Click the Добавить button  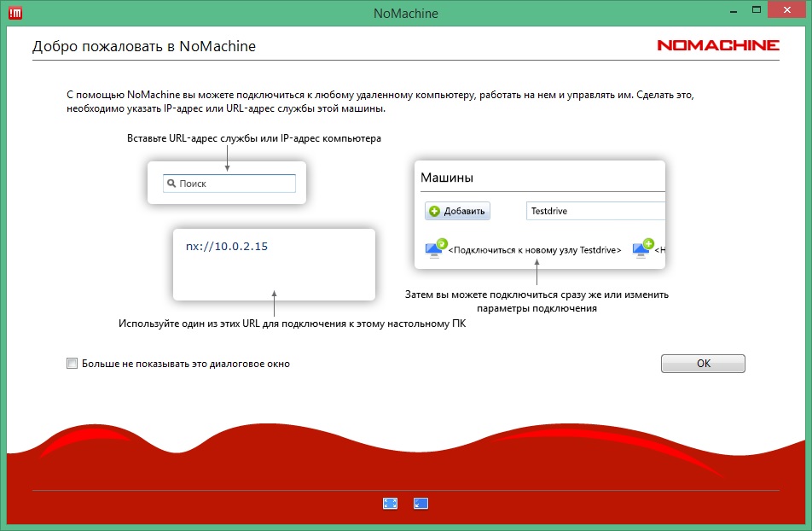(x=457, y=212)
